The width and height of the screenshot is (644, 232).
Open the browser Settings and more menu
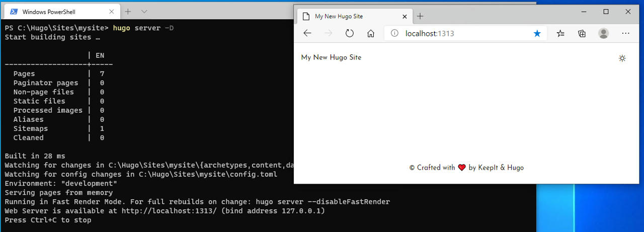pyautogui.click(x=625, y=33)
